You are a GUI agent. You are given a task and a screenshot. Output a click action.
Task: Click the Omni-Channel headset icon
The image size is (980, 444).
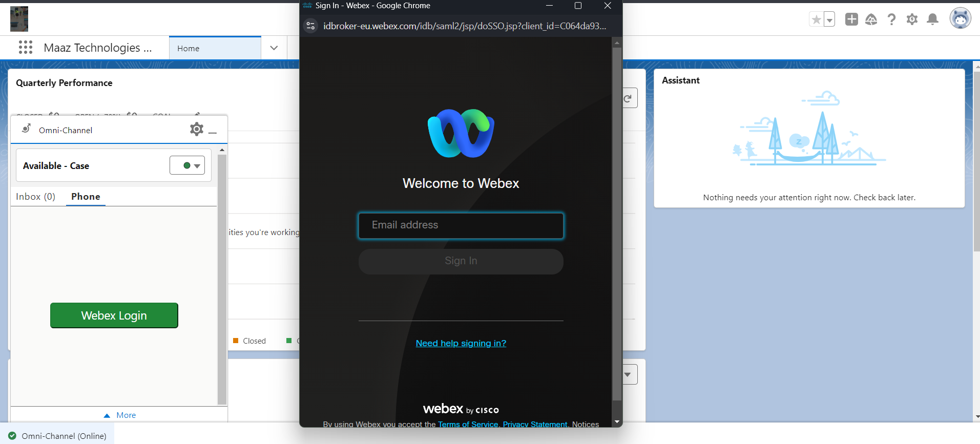(26, 129)
